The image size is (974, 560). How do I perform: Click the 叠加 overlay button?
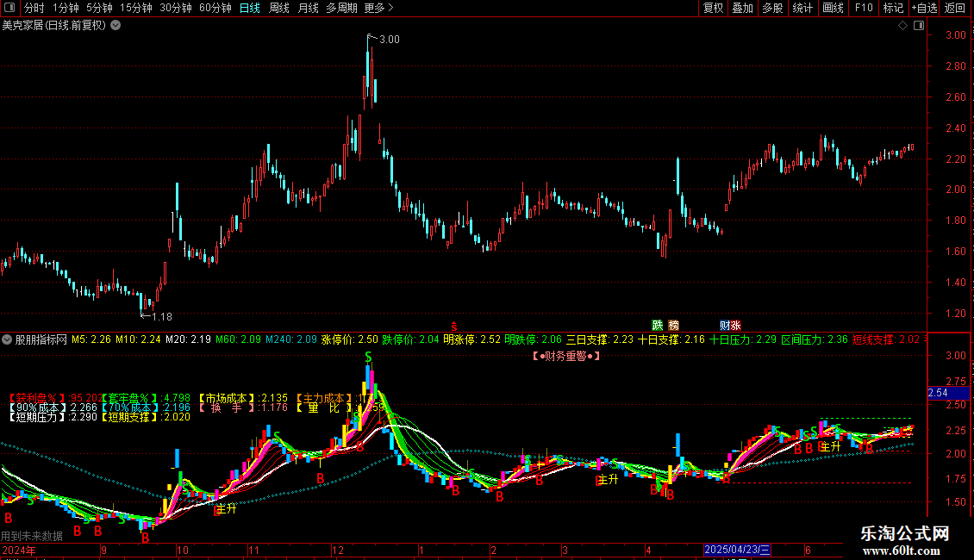pyautogui.click(x=742, y=8)
